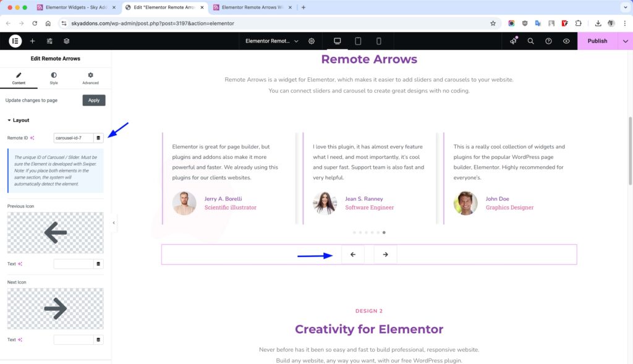Open the Structure layers icon

pyautogui.click(x=67, y=41)
